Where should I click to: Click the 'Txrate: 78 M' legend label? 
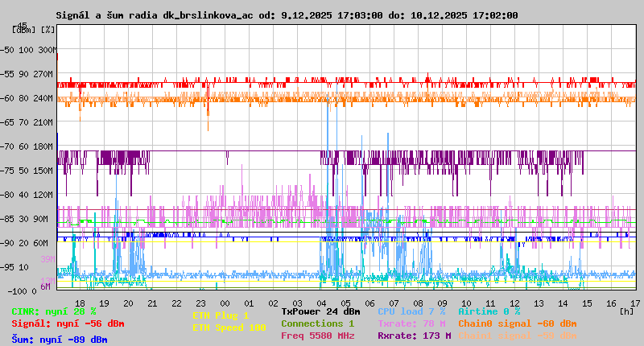[411, 323]
